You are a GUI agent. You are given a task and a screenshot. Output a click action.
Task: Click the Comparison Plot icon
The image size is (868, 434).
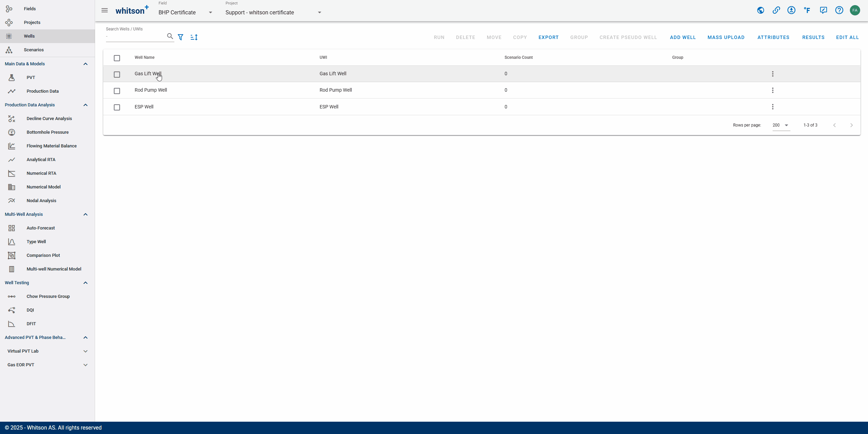pyautogui.click(x=12, y=255)
